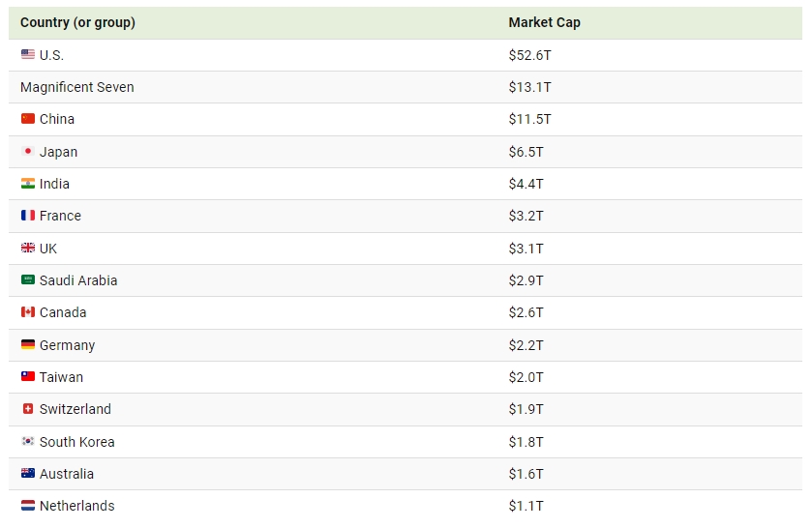This screenshot has height=528, width=812.
Task: Click the "Country (or group)" column header
Action: pos(77,22)
